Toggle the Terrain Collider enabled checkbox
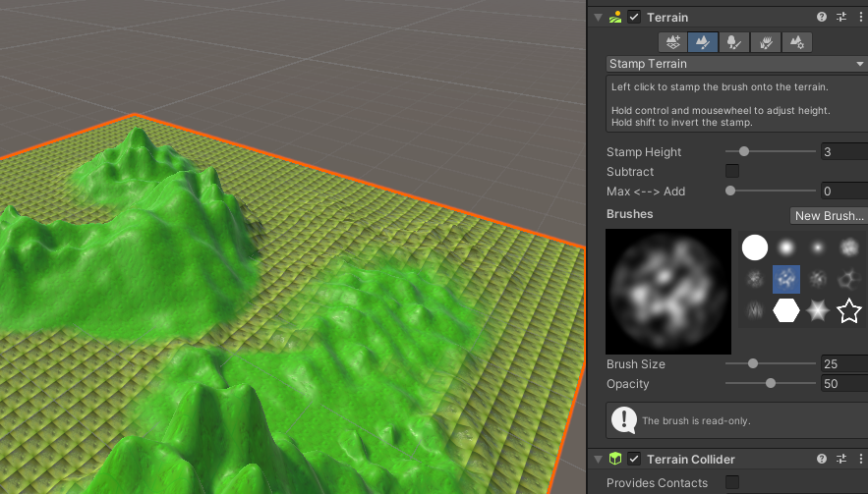 [x=634, y=459]
